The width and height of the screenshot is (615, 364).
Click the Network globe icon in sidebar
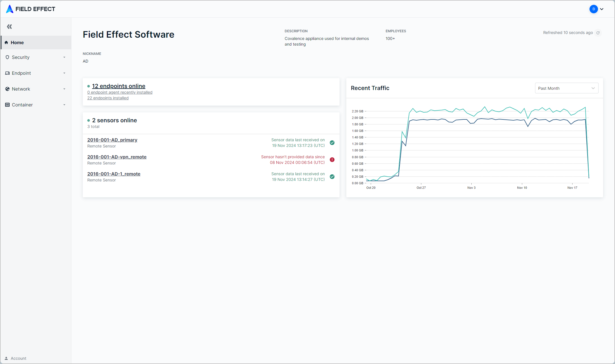tap(7, 89)
